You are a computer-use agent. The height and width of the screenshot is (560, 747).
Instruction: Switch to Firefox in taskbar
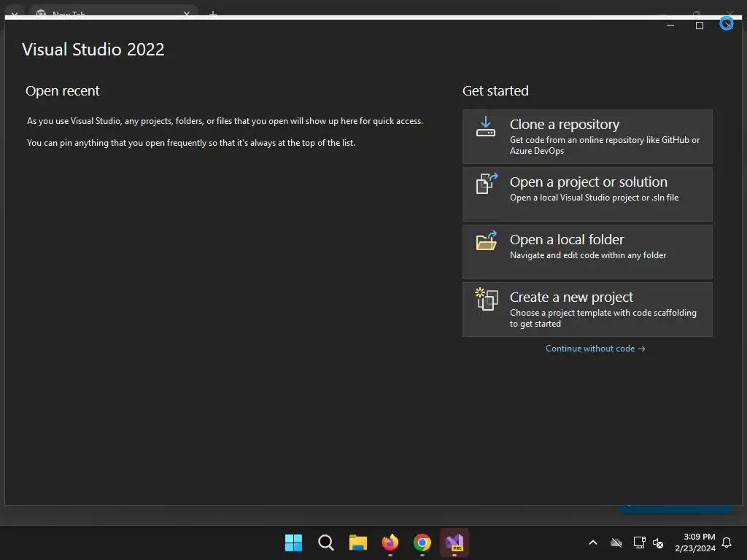coord(390,542)
